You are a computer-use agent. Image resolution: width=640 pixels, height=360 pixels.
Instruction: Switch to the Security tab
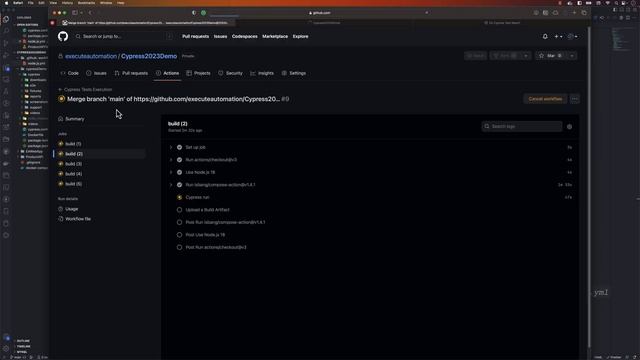point(230,73)
